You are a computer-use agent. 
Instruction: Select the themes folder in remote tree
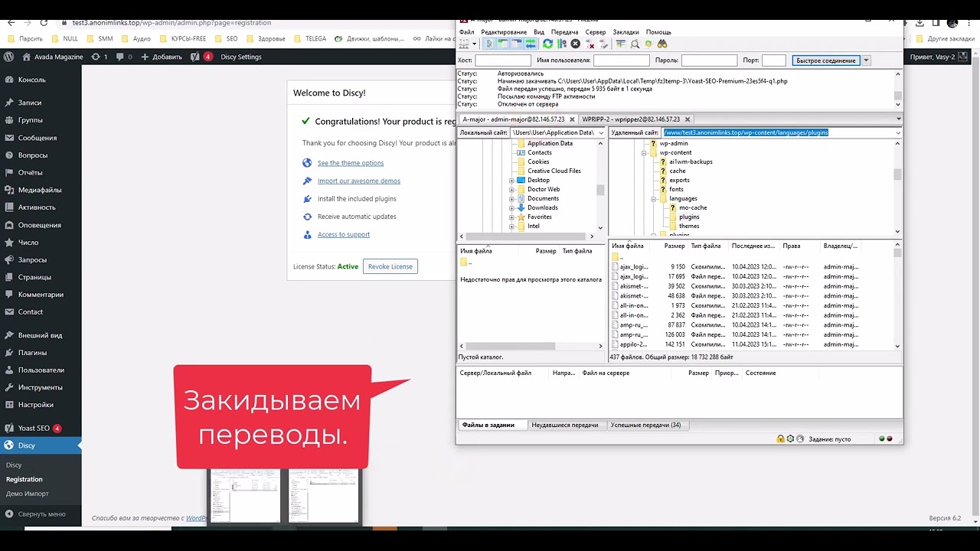click(x=688, y=226)
